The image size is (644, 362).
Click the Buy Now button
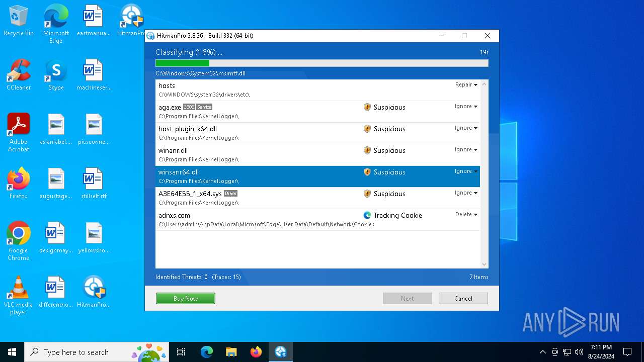(186, 299)
